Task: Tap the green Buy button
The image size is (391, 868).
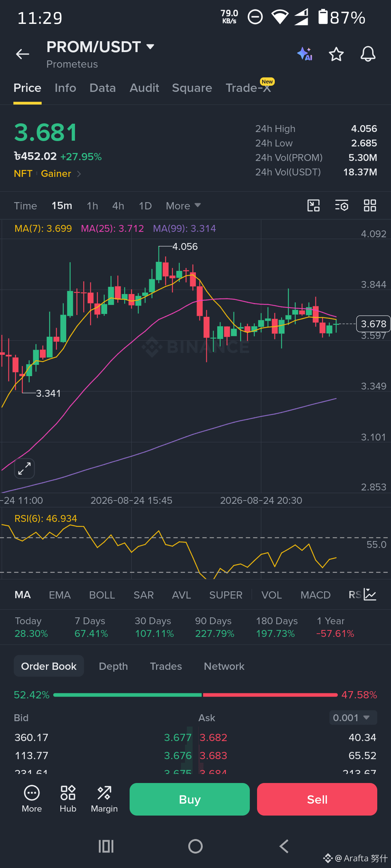Action: (190, 799)
